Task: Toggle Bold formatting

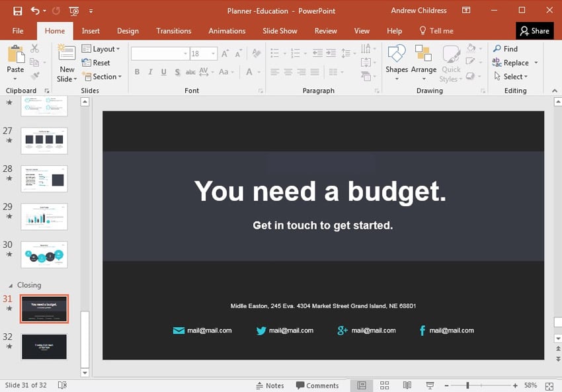Action: (137, 72)
